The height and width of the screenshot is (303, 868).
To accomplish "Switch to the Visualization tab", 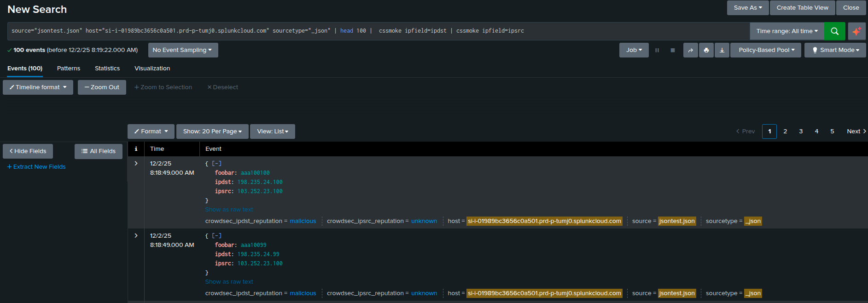I will [152, 69].
